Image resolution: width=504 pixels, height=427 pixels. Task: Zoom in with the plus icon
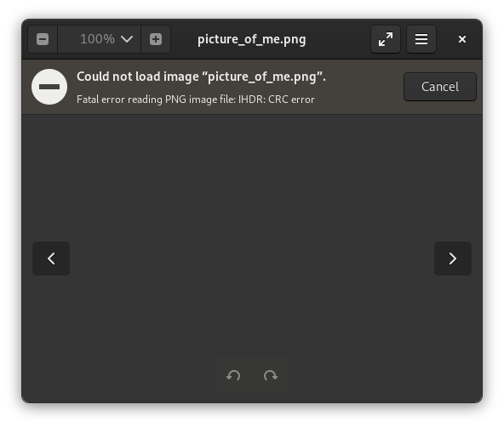(x=156, y=39)
